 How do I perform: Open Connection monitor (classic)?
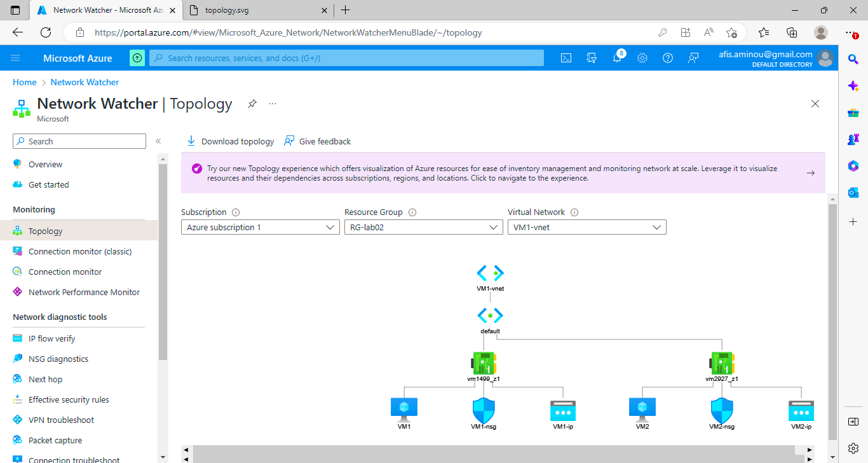click(80, 251)
